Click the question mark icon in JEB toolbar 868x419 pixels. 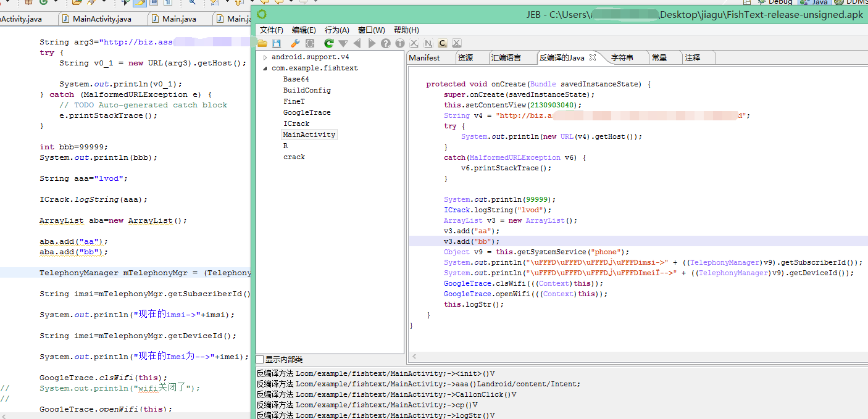pyautogui.click(x=386, y=43)
